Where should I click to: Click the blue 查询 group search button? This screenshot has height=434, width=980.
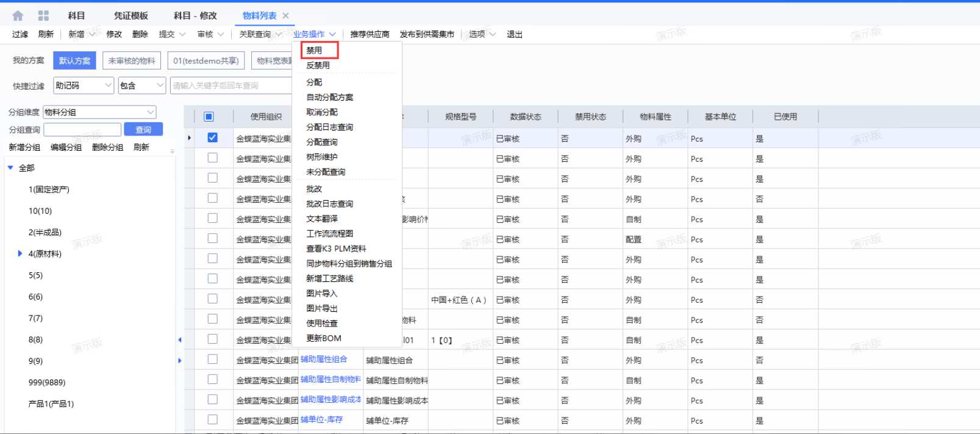coord(143,129)
